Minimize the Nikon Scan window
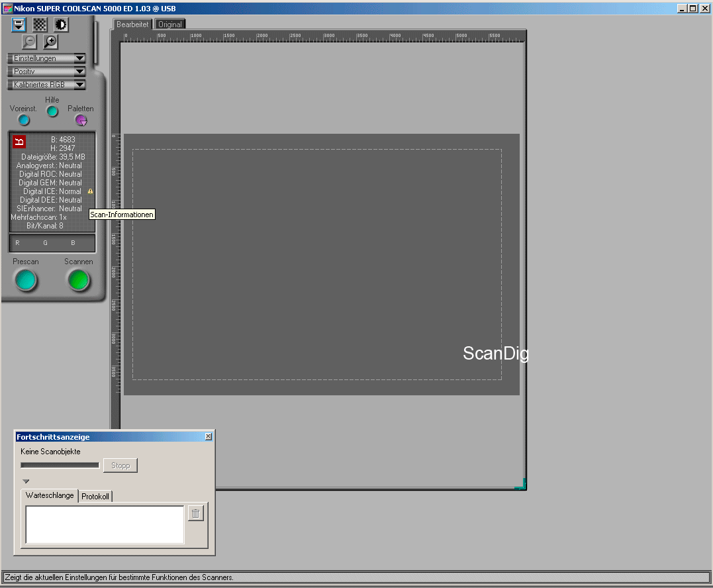The image size is (713, 588). 682,8
